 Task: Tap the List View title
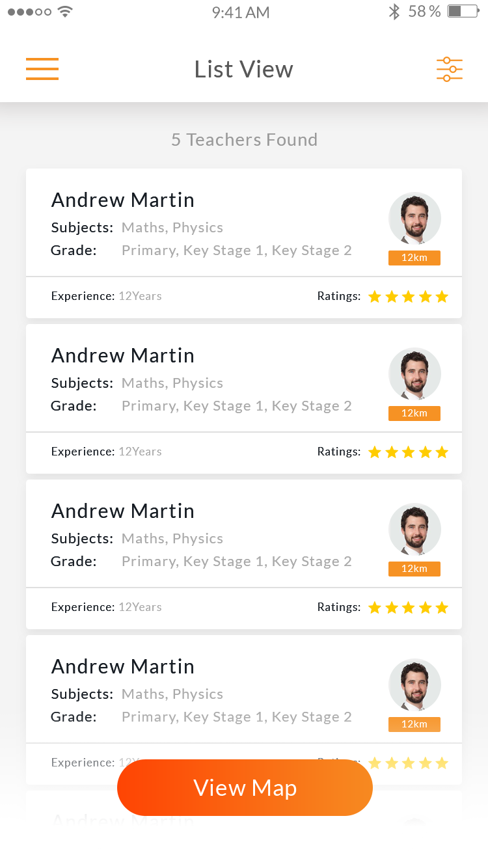pyautogui.click(x=244, y=69)
